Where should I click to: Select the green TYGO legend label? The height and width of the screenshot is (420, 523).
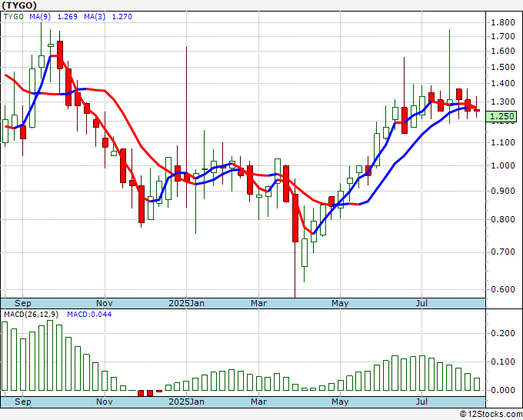tap(14, 16)
